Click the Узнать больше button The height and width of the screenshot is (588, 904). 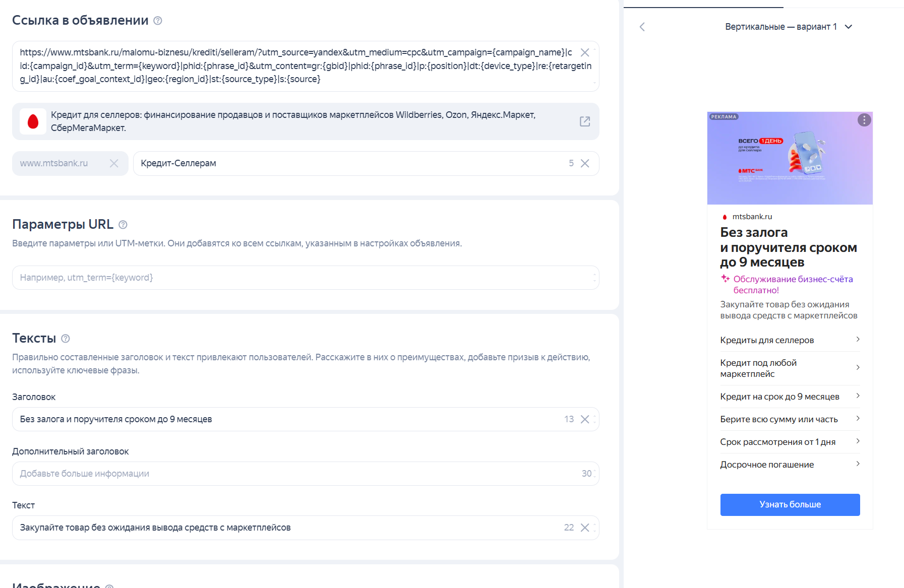click(x=790, y=504)
